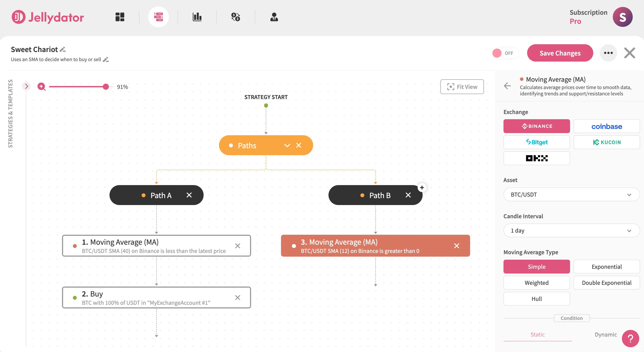
Task: Edit the Sweet Chariot strategy name
Action: point(63,49)
